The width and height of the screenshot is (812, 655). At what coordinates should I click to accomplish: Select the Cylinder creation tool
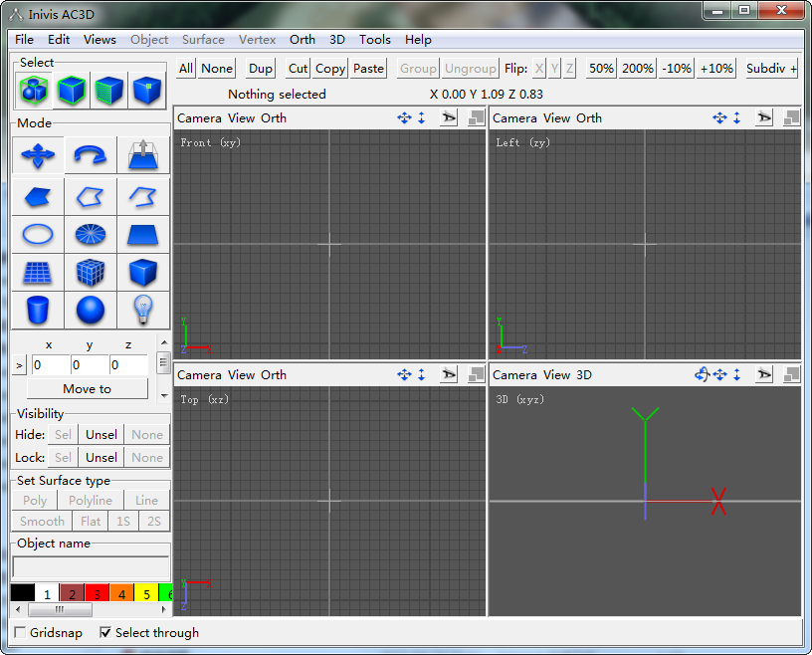(x=37, y=311)
